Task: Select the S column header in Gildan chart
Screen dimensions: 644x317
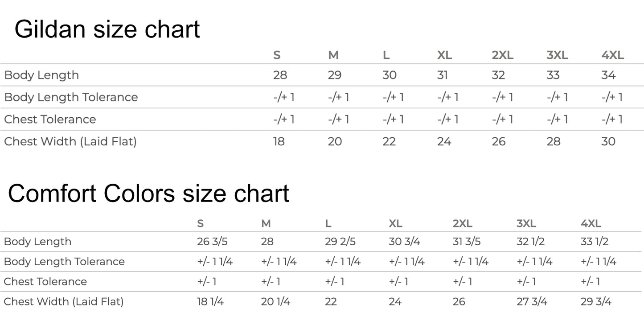Action: click(x=277, y=55)
